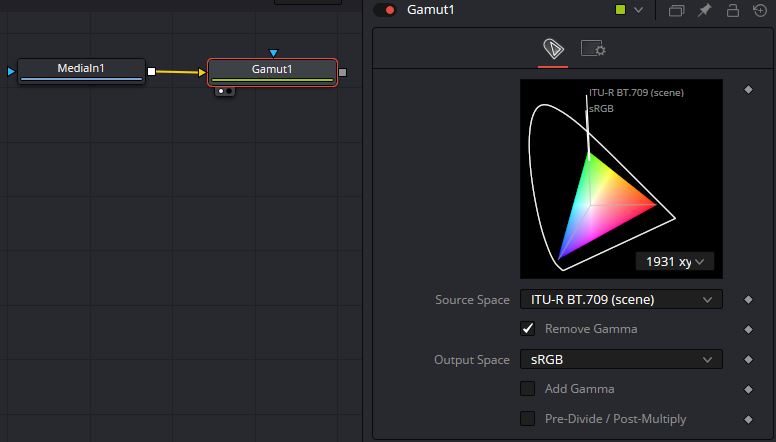Image resolution: width=776 pixels, height=442 pixels.
Task: Click the green tile color swatch for Gamut1
Action: click(620, 10)
